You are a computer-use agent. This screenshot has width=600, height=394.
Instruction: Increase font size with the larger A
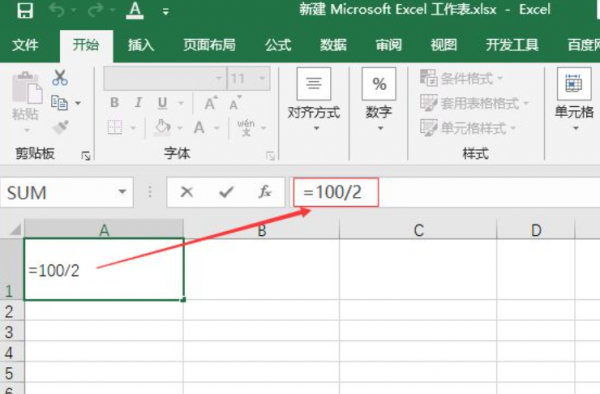tap(210, 103)
